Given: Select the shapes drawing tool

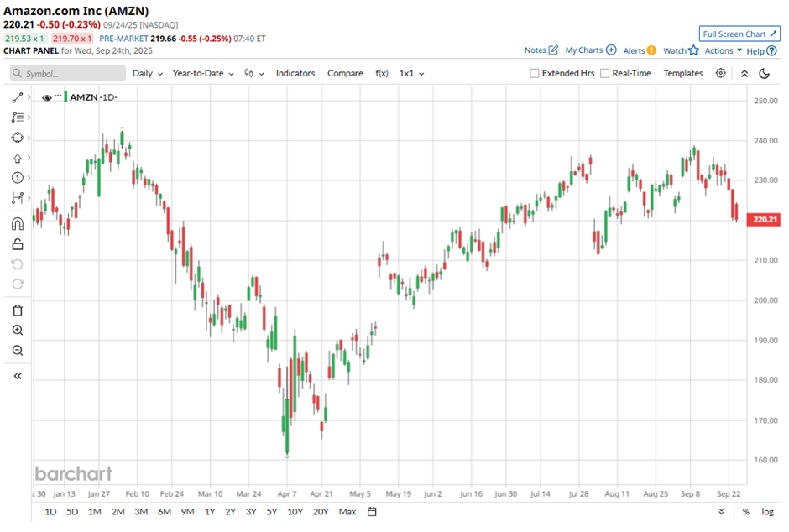Looking at the screenshot, I should [x=18, y=138].
